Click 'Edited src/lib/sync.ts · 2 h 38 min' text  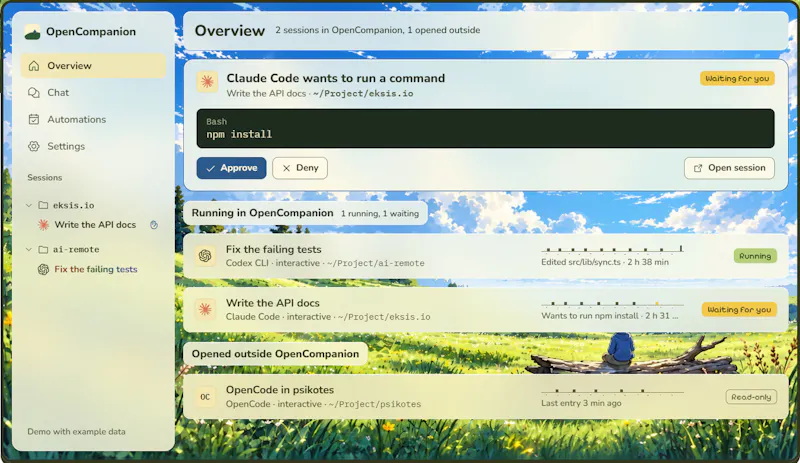[605, 262]
